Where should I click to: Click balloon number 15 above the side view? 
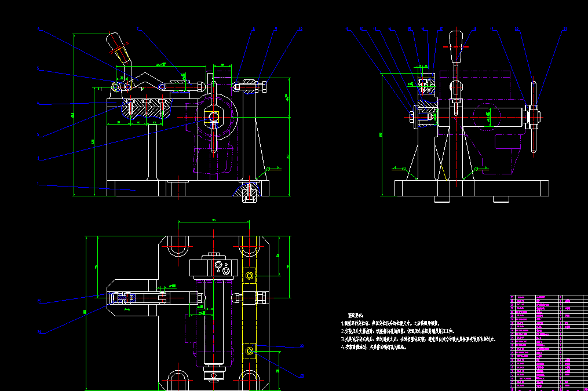point(410,29)
